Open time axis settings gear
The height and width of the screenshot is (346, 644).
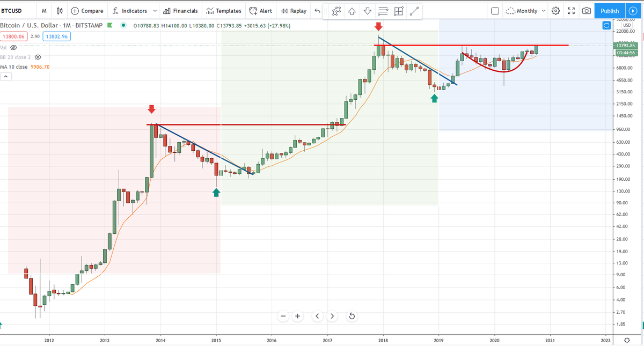coord(627,340)
